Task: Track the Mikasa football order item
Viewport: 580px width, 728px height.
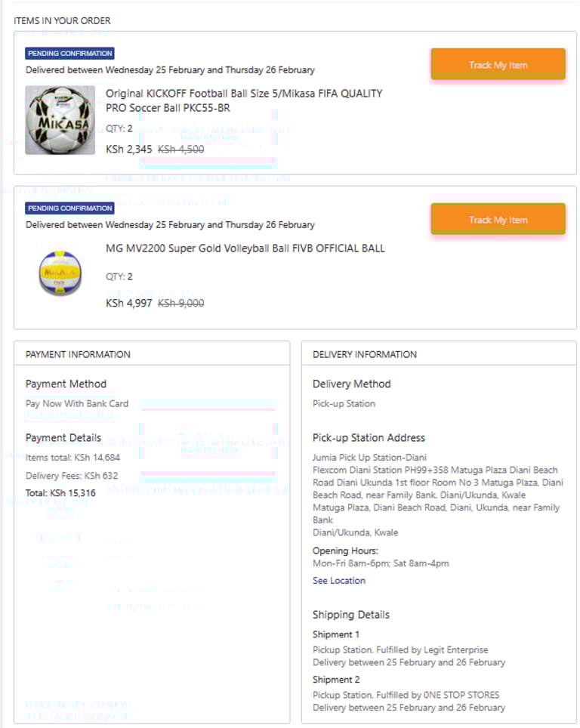Action: click(498, 63)
